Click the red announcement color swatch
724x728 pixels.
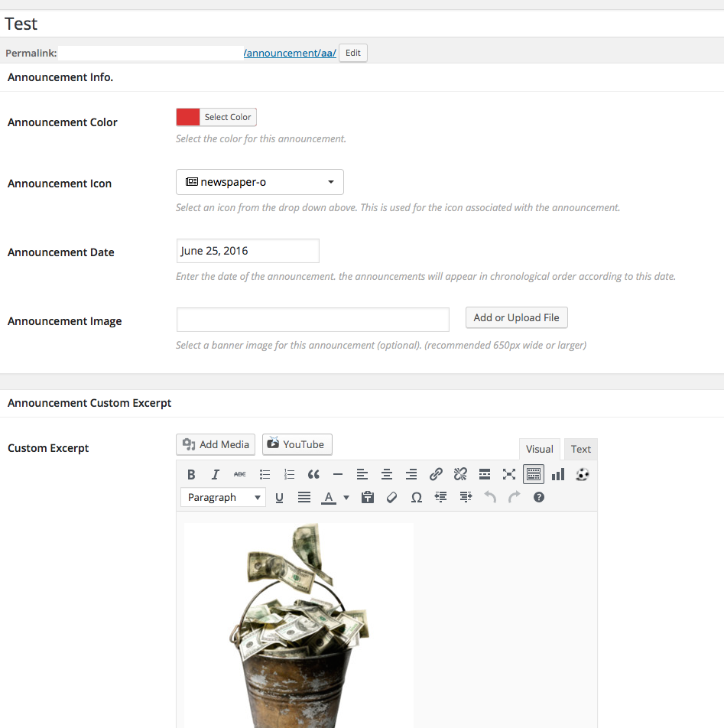tap(188, 117)
